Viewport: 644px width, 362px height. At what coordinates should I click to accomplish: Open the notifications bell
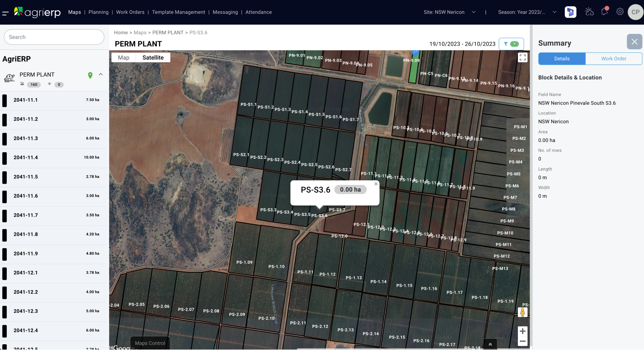(x=604, y=12)
